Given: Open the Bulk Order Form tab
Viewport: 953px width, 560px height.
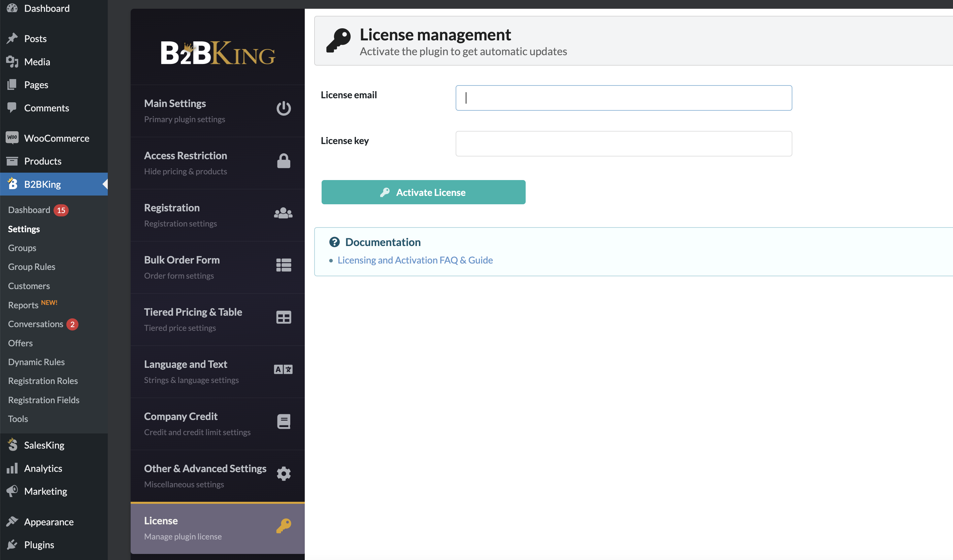Looking at the screenshot, I should (x=218, y=267).
